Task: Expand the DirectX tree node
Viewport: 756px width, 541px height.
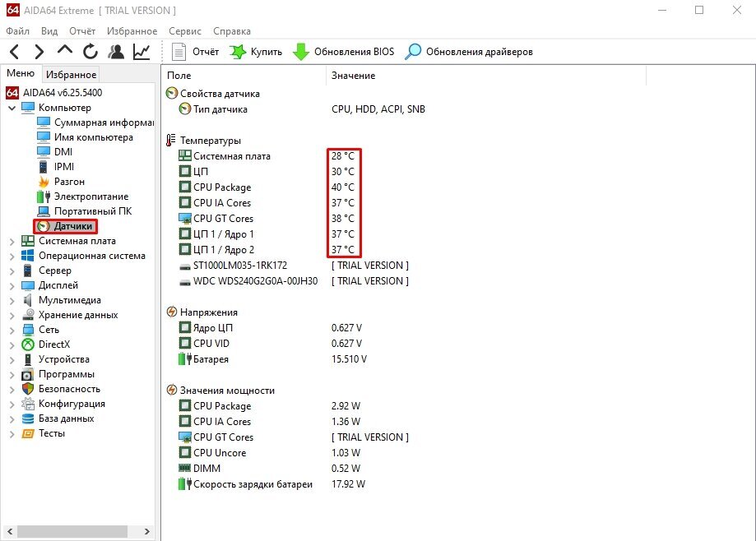Action: click(12, 345)
